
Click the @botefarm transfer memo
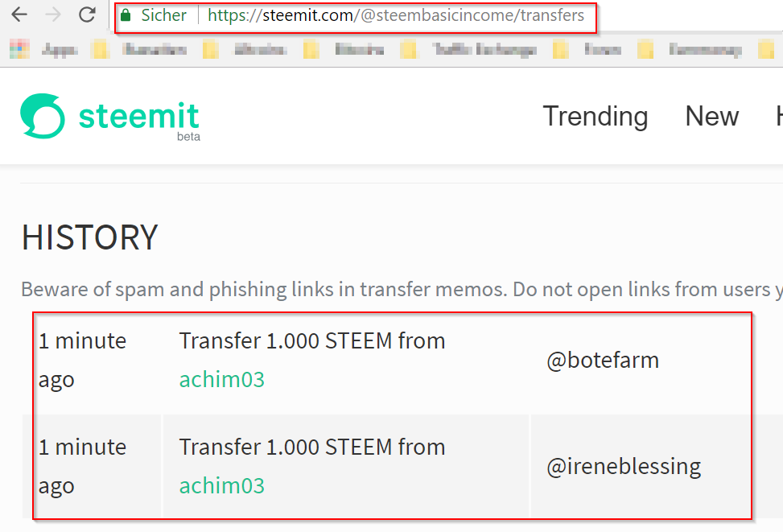(x=602, y=360)
